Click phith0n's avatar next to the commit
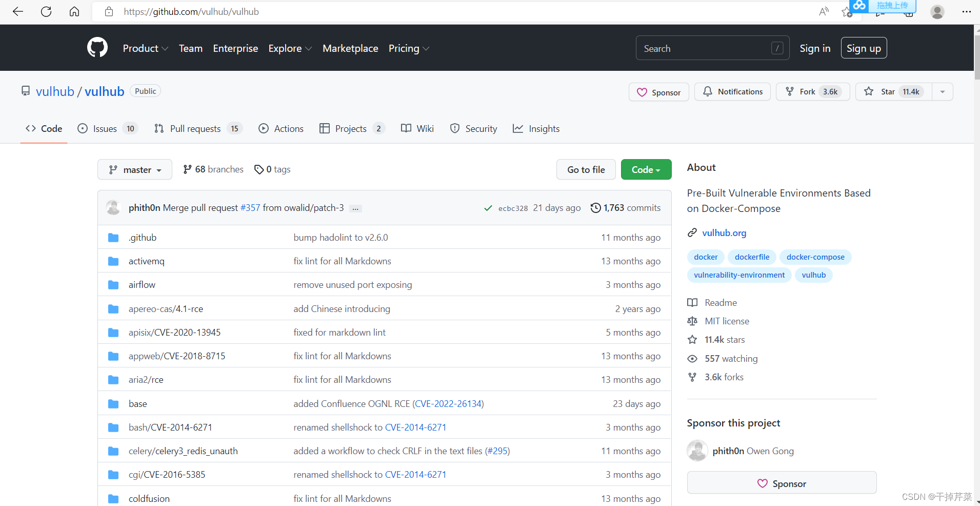 (x=113, y=207)
